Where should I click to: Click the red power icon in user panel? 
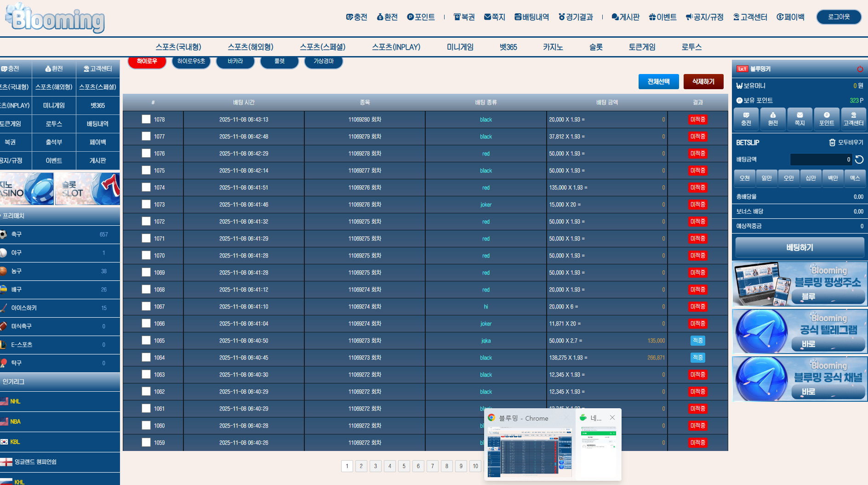[x=860, y=69]
